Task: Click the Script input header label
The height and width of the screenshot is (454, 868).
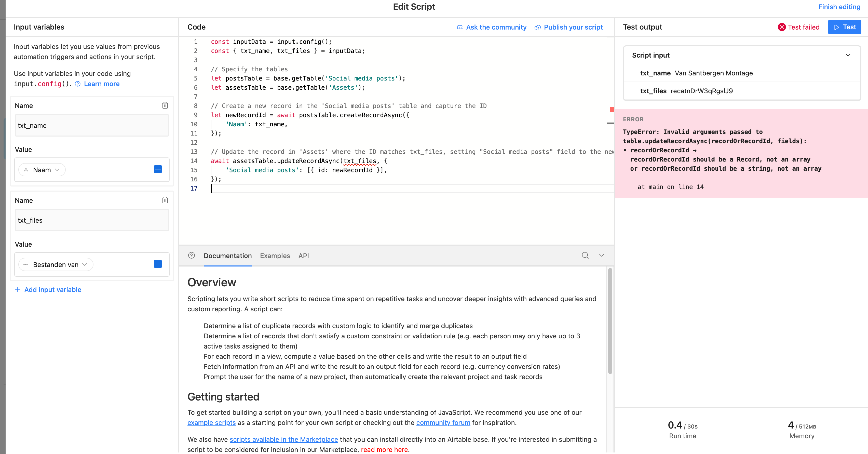Action: point(650,55)
